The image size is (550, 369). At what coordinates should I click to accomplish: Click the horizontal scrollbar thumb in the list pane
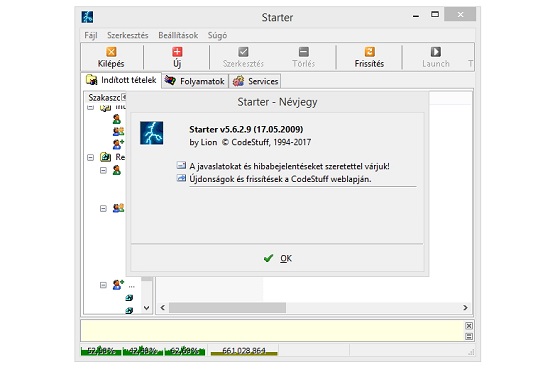(x=227, y=308)
